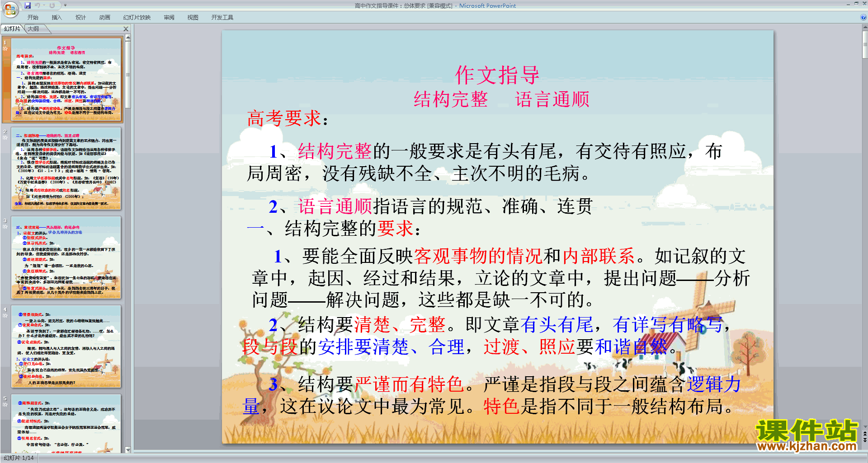Click main editor scroll down arrow

point(865,426)
